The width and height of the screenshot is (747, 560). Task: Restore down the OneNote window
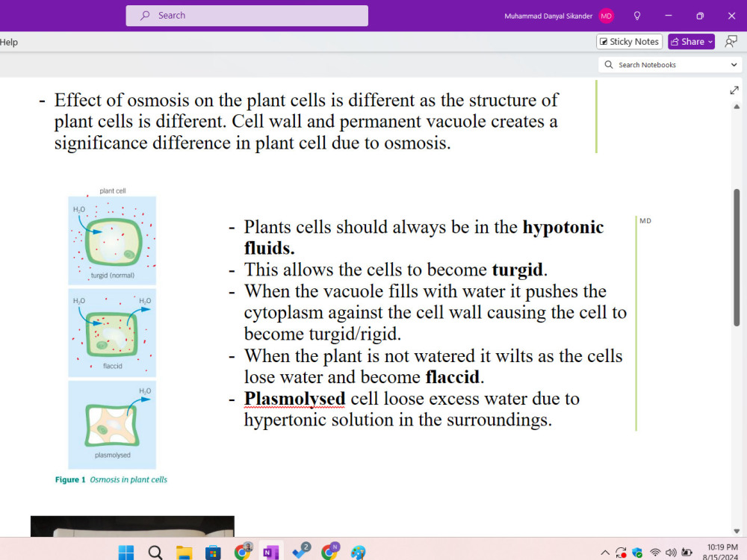700,16
